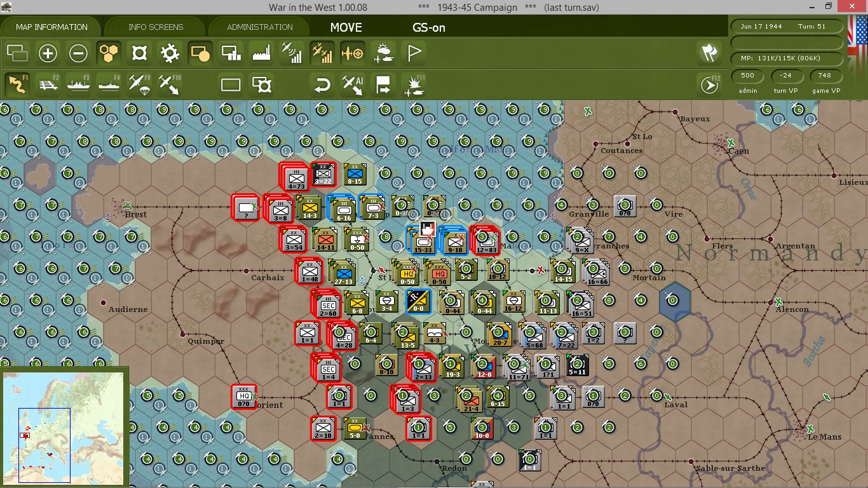Switch to the INFO SCREENS tab

(156, 27)
